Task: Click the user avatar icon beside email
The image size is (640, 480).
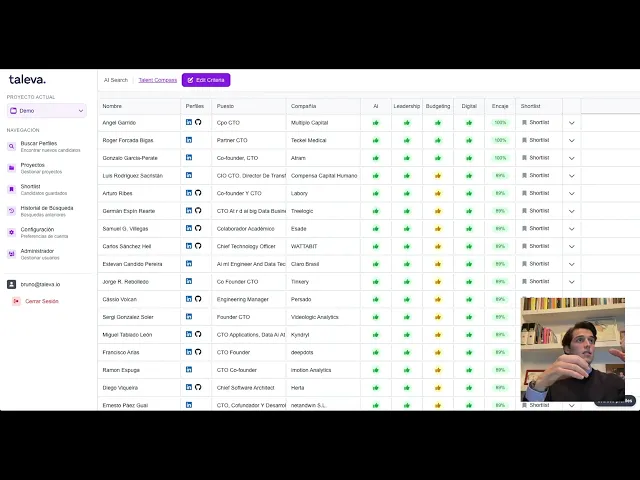Action: point(11,284)
